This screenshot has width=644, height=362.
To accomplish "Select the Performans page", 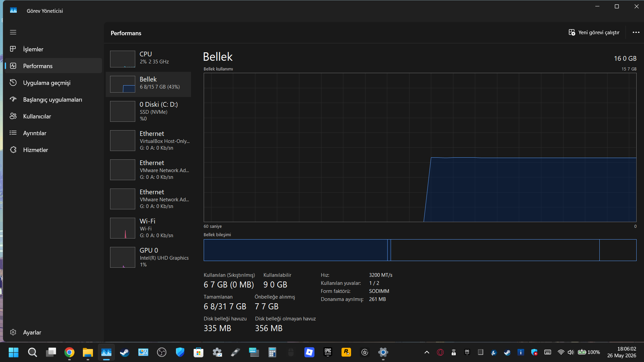I will (x=54, y=66).
